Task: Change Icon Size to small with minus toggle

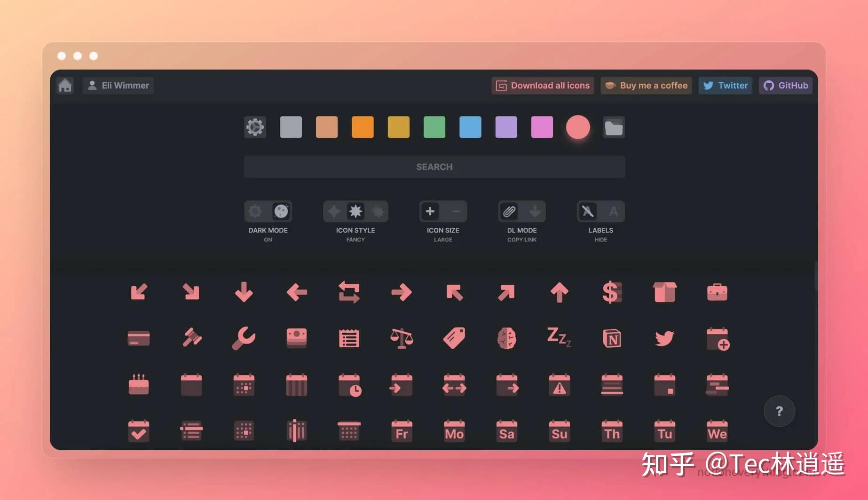Action: (x=455, y=211)
